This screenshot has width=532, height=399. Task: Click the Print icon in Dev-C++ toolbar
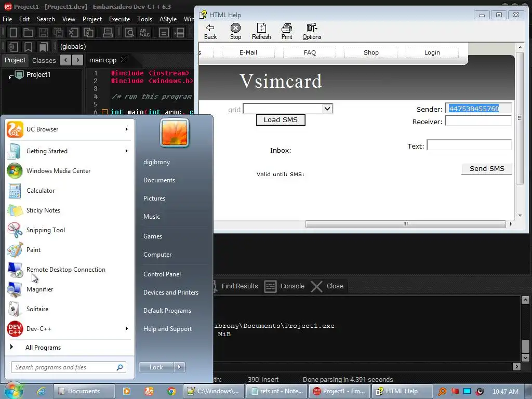tap(108, 33)
